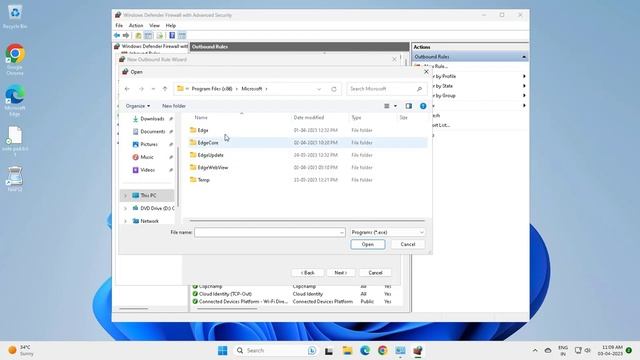640x360 pixels.
Task: Click the firewall toolbar back arrow
Action: click(117, 36)
